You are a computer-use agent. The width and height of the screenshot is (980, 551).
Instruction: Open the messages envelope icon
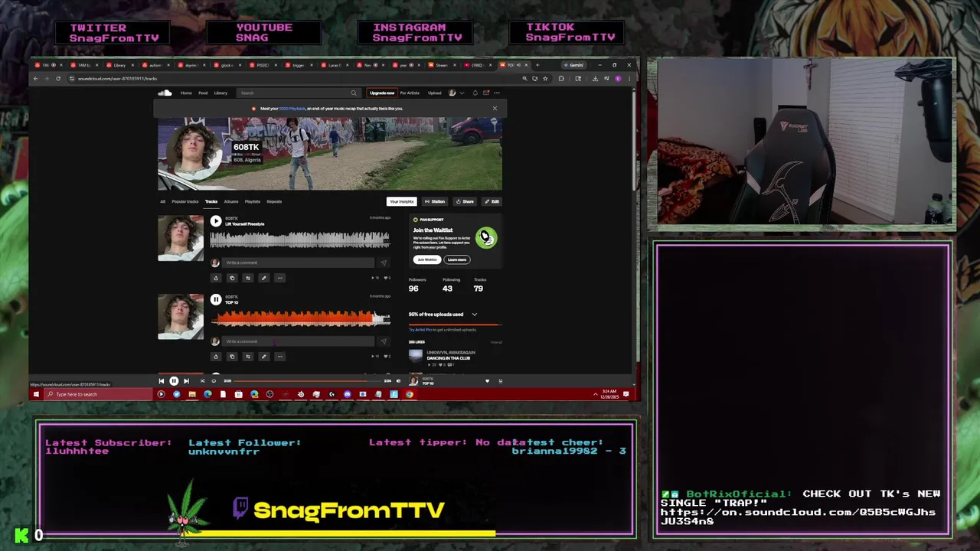click(485, 93)
